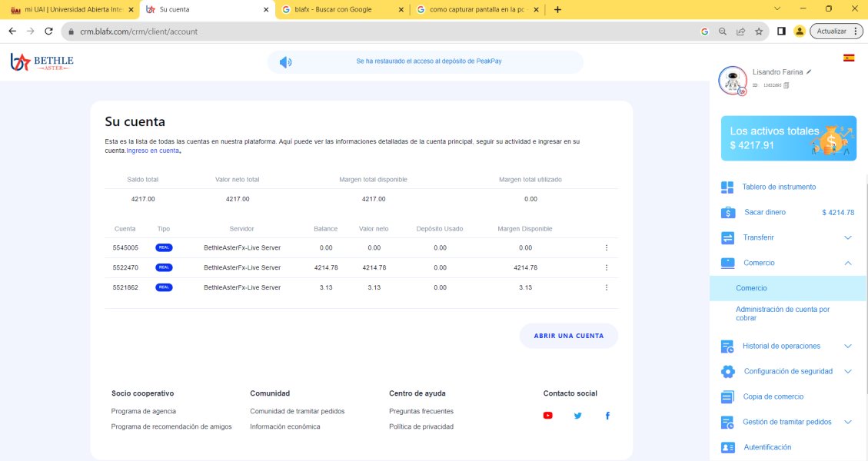868x461 pixels.
Task: Bookmark this page with star icon
Action: (759, 32)
